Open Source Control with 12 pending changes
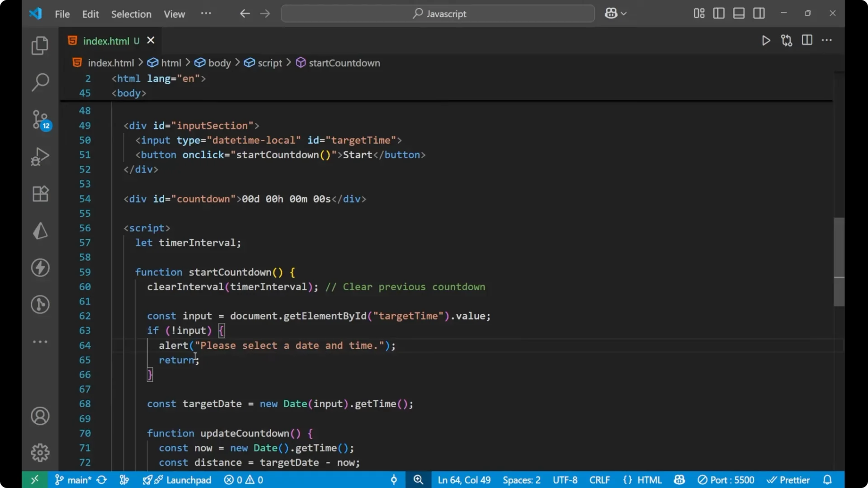The width and height of the screenshot is (868, 488). pos(40,120)
